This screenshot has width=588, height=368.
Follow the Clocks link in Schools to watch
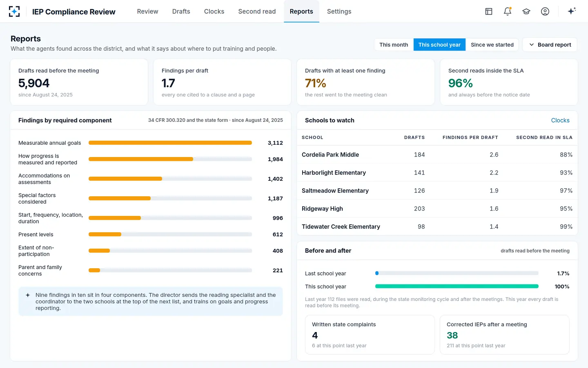pos(560,120)
